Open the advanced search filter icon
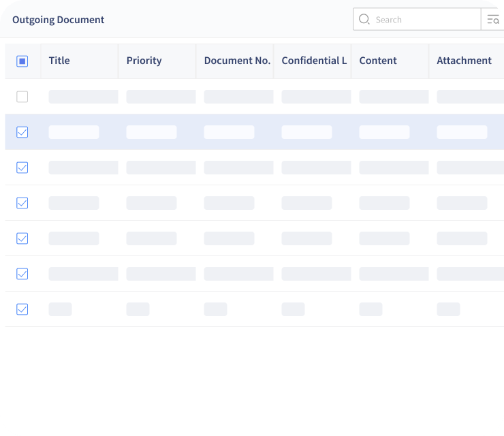Viewport: 504px width, 436px height. coord(492,20)
